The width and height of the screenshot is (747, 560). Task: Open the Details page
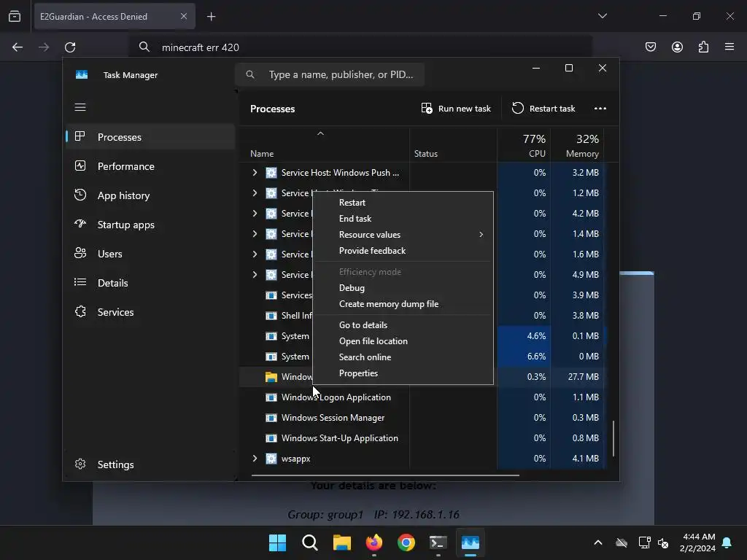[150, 283]
